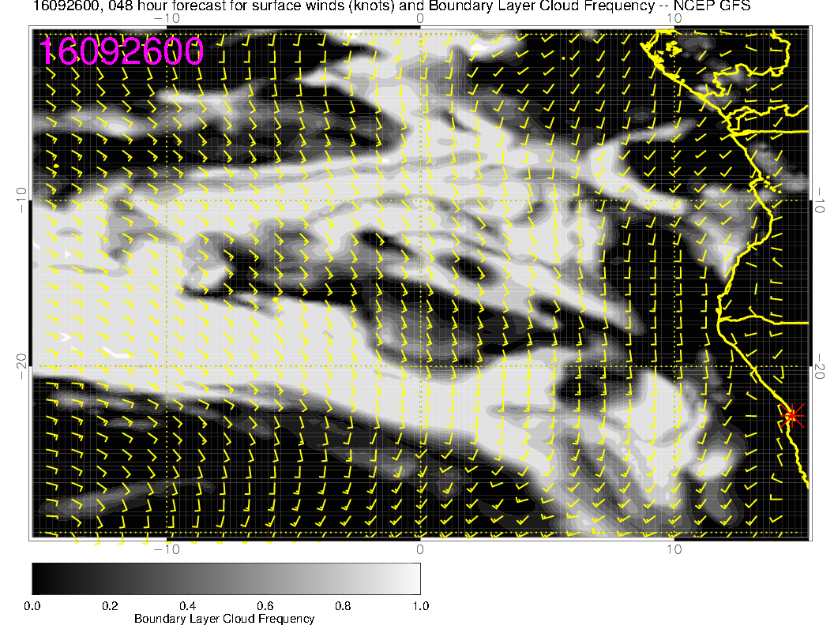This screenshot has height=644, width=834.
Task: Click the -20 latitude label on left axis
Action: (x=21, y=366)
